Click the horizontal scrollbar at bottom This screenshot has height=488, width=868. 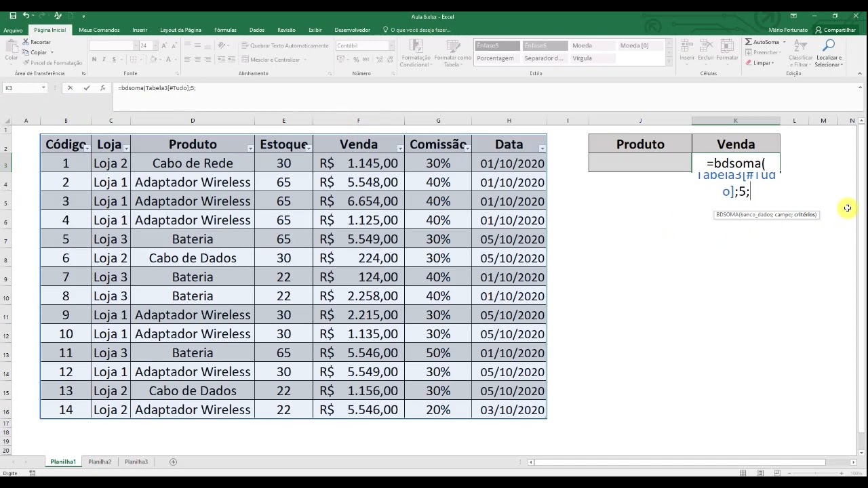(x=681, y=462)
